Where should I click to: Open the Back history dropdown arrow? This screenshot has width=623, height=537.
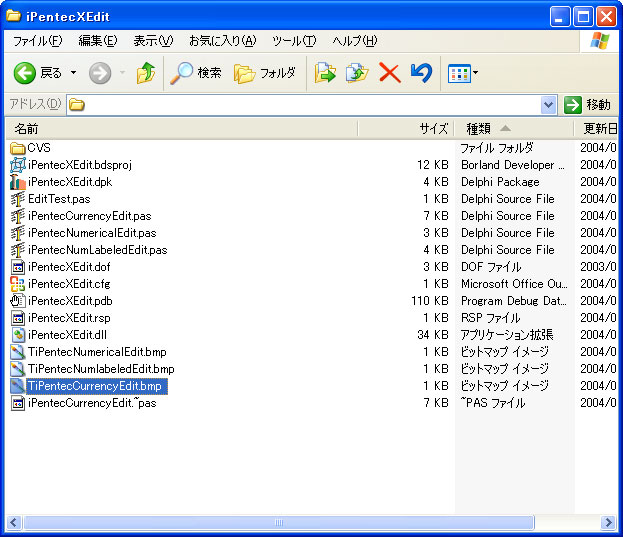pyautogui.click(x=74, y=73)
